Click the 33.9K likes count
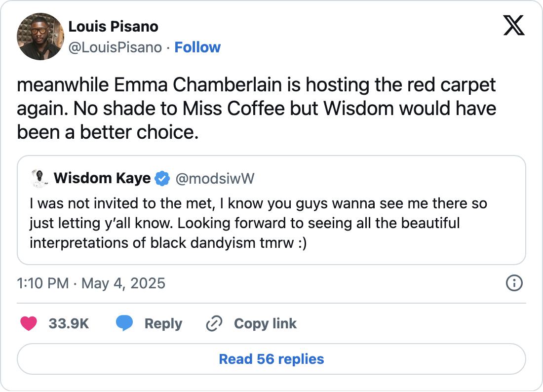The height and width of the screenshot is (392, 543). (69, 323)
